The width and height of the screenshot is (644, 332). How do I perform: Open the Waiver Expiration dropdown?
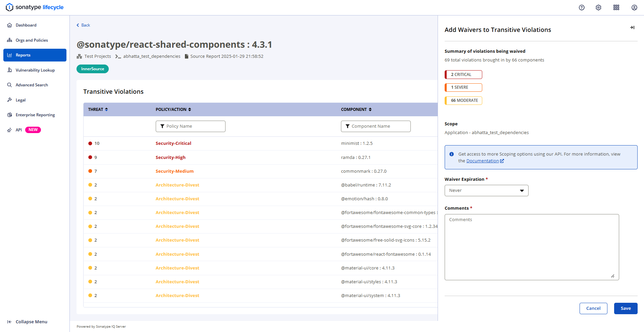point(486,191)
